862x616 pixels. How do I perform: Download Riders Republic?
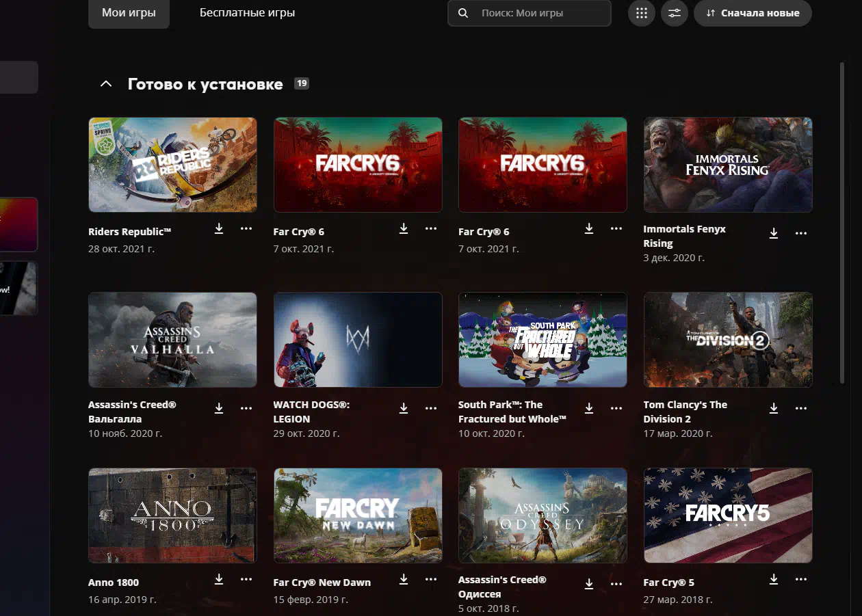click(219, 228)
